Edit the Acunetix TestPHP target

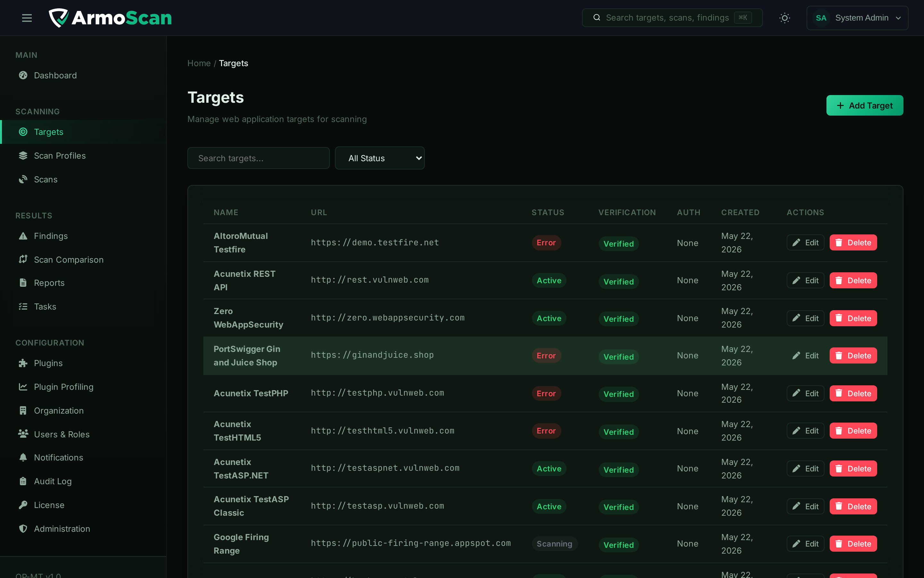pos(805,394)
